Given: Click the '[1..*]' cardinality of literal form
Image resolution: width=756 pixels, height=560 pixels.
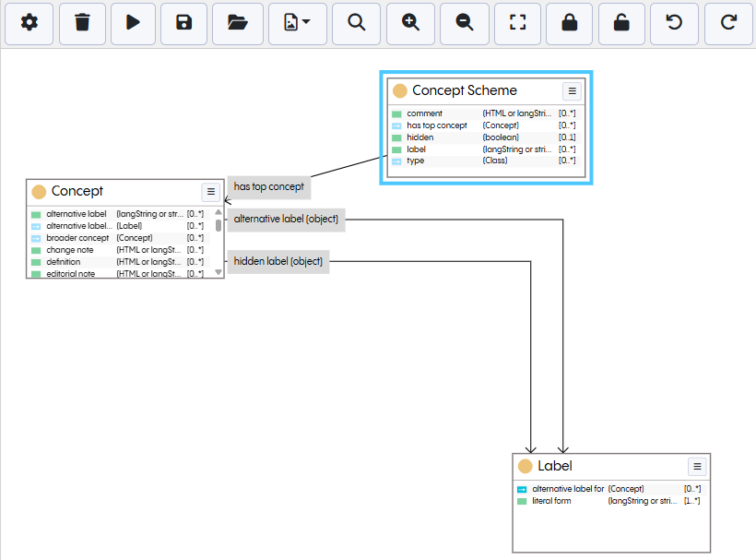Looking at the screenshot, I should (x=691, y=501).
